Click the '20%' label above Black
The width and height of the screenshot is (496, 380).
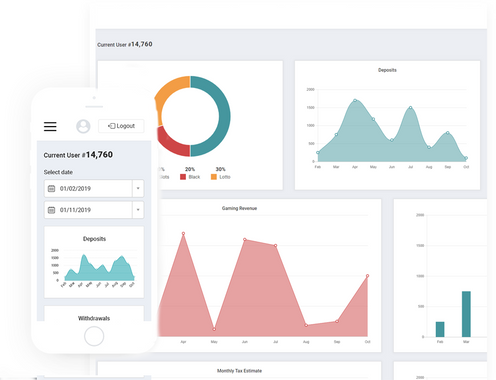[x=190, y=169]
